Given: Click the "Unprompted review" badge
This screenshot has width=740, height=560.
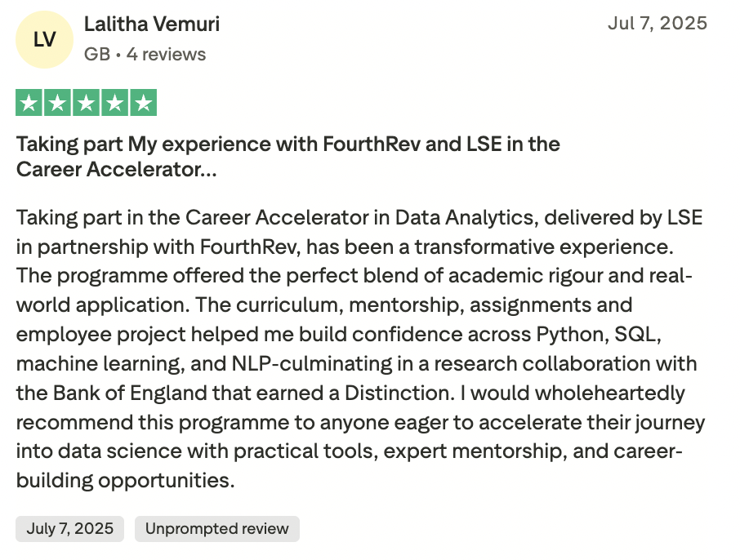Looking at the screenshot, I should click(x=216, y=529).
